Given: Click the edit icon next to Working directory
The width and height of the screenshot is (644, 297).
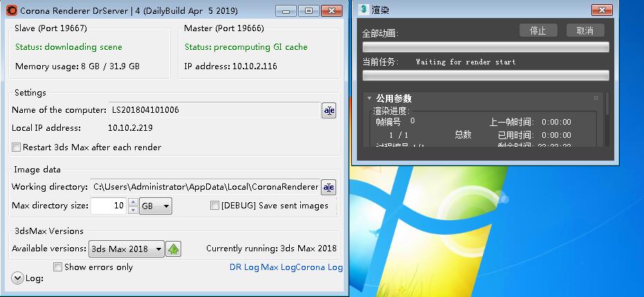Looking at the screenshot, I should 329,188.
